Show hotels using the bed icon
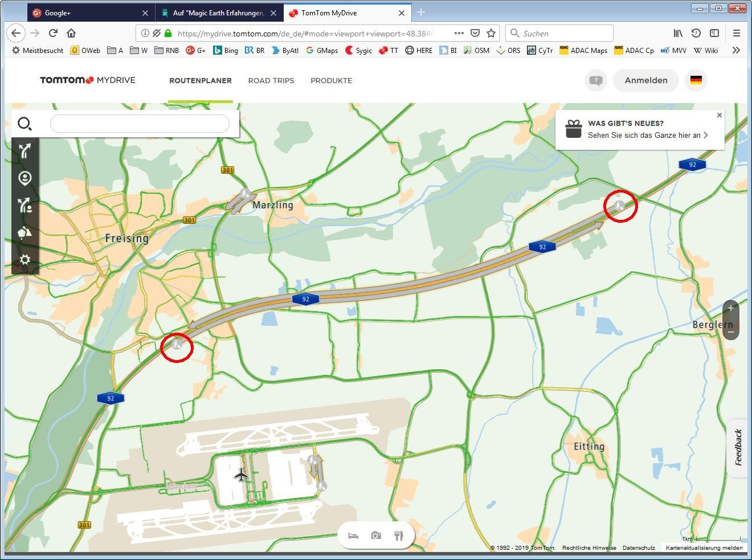The width and height of the screenshot is (752, 560). [x=353, y=536]
